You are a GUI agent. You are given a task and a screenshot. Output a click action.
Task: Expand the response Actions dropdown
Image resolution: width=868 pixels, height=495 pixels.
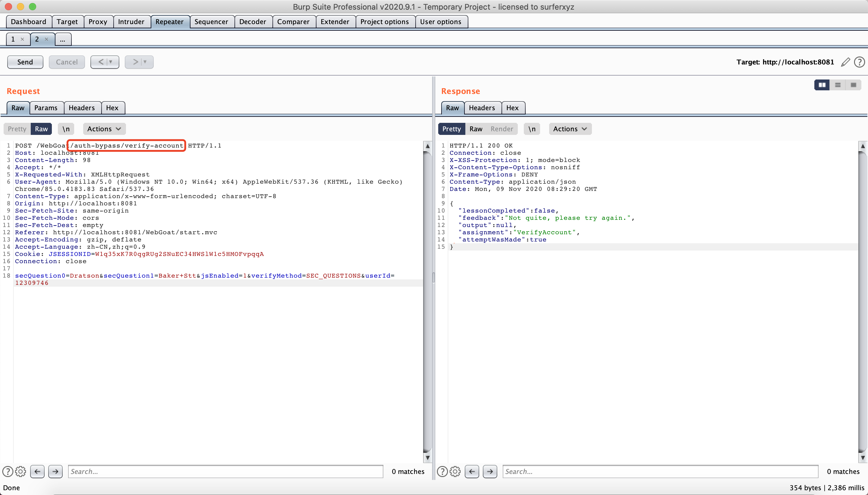pos(570,129)
